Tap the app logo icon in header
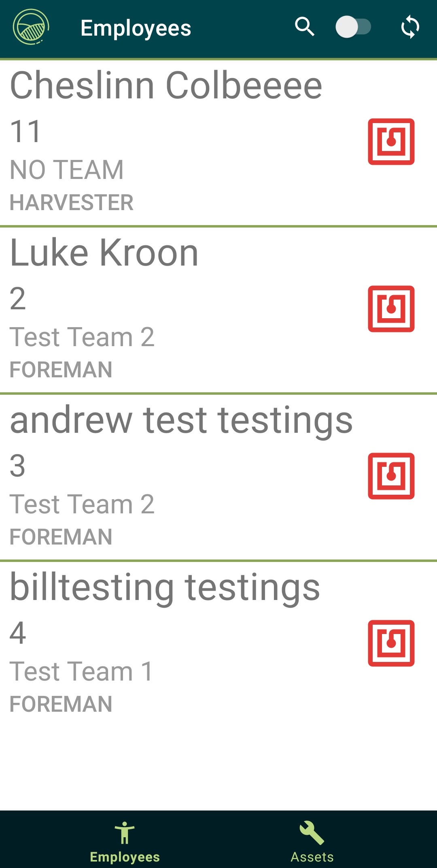 pyautogui.click(x=31, y=27)
